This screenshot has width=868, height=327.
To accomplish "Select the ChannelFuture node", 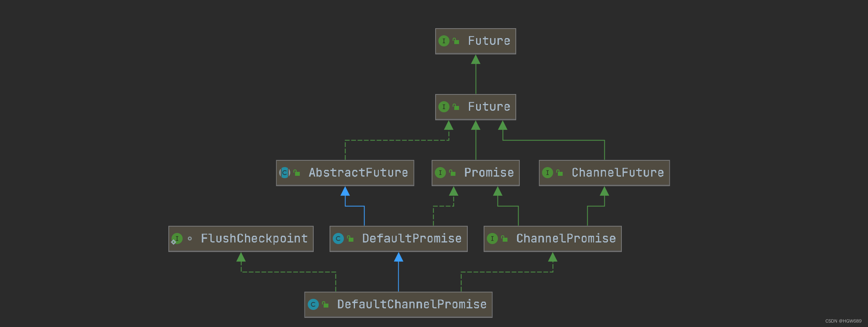I will [604, 173].
